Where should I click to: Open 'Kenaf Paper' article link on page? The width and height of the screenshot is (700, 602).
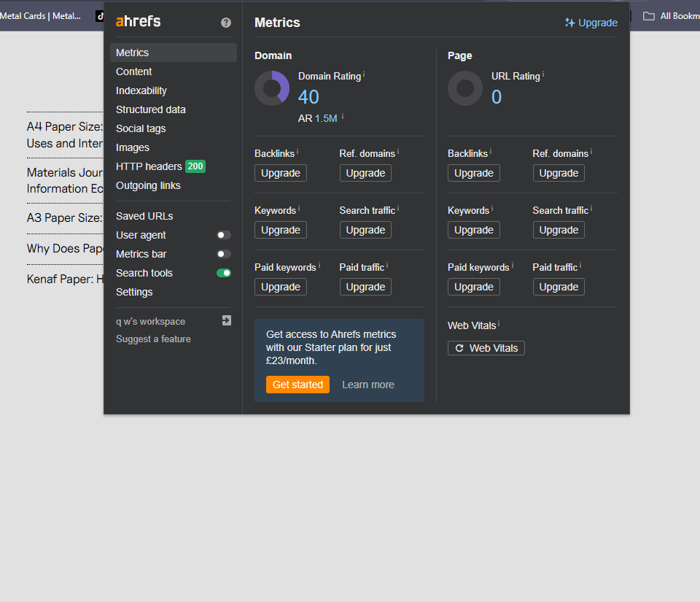pyautogui.click(x=65, y=279)
